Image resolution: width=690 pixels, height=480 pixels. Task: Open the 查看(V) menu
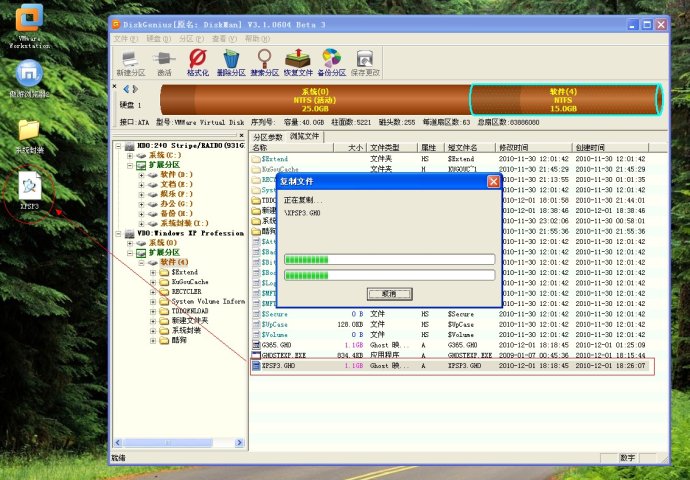224,39
